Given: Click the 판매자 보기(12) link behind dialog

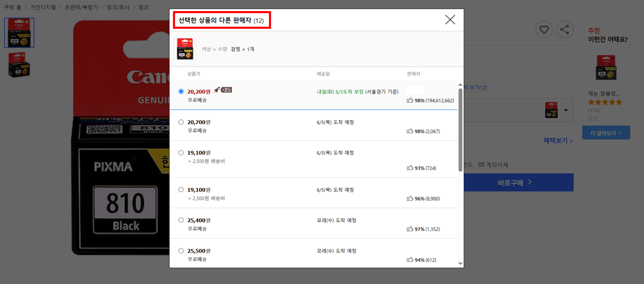Looking at the screenshot, I should pyautogui.click(x=476, y=87).
